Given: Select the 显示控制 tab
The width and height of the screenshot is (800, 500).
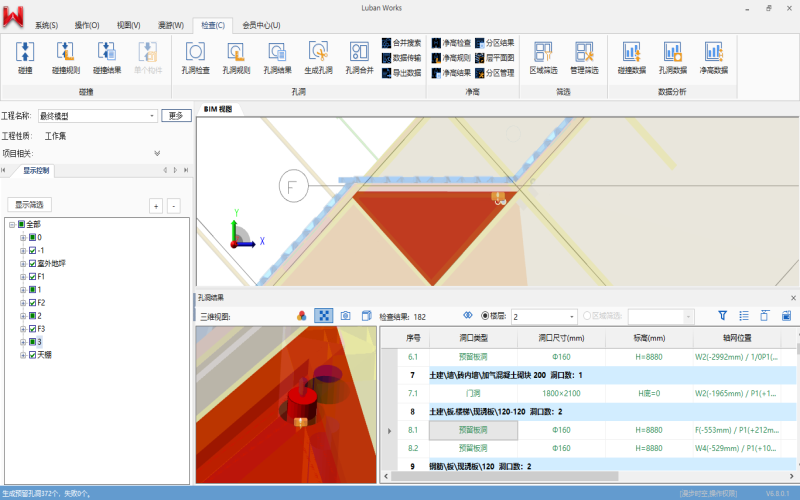Looking at the screenshot, I should pos(36,170).
